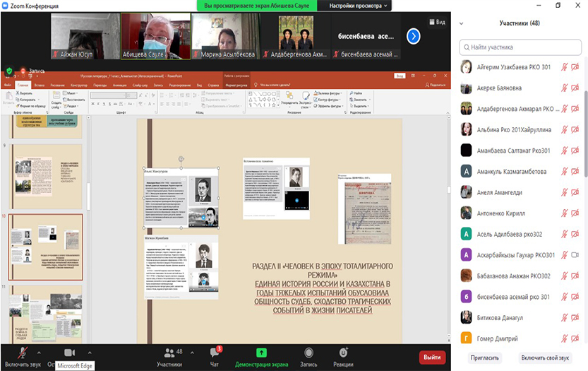Toggle camera icon for Акерке Баяновна
588x371 pixels.
[575, 88]
